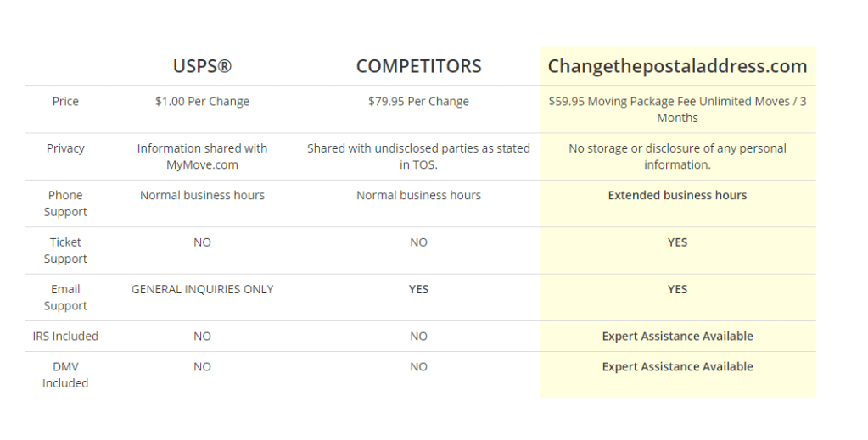Image resolution: width=868 pixels, height=440 pixels.
Task: Click the $1.00 Per Change cell
Action: coord(202,102)
